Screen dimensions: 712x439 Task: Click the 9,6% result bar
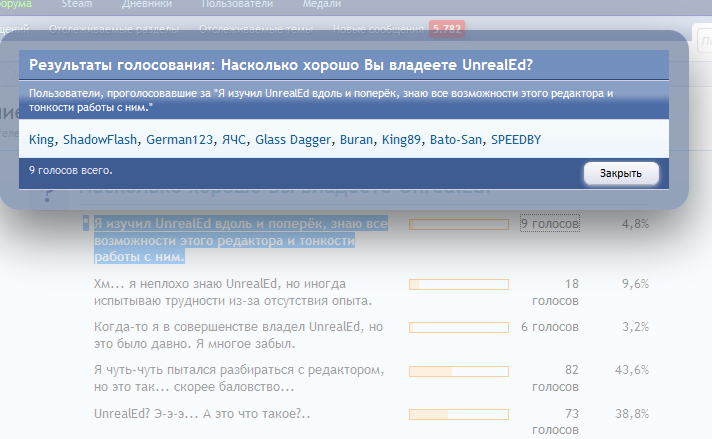coord(459,285)
